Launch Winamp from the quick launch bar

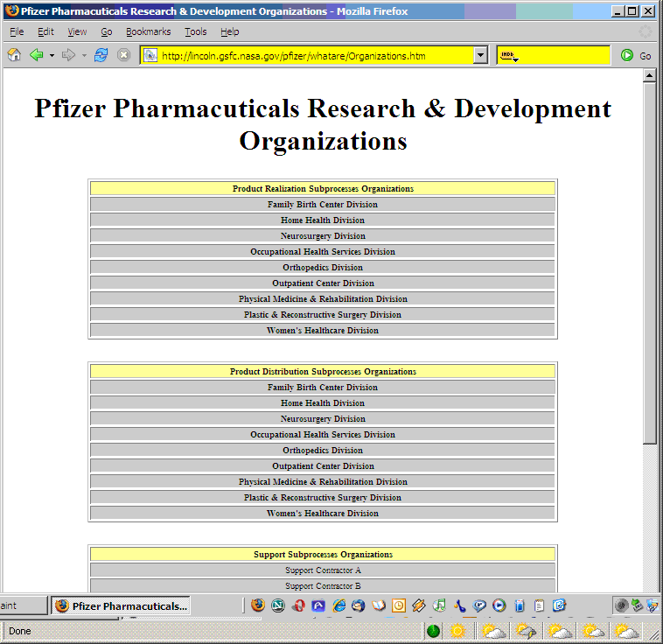pos(419,605)
